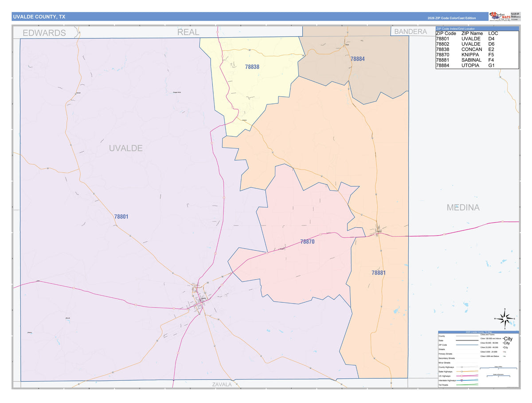532x403 pixels.
Task: Click the largest 'City' sample in the legend
Action: coord(508,339)
